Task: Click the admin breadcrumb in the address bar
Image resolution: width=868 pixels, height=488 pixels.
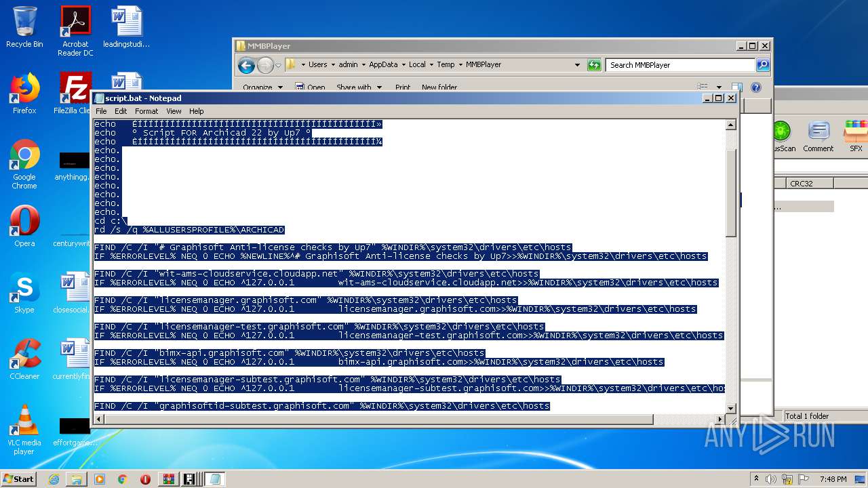Action: [x=348, y=64]
